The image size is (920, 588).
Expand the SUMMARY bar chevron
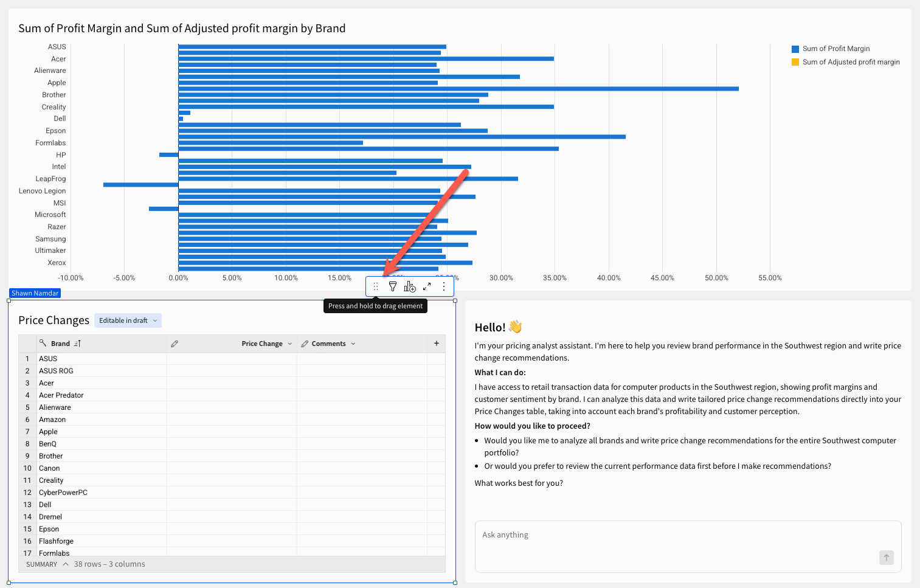point(66,564)
